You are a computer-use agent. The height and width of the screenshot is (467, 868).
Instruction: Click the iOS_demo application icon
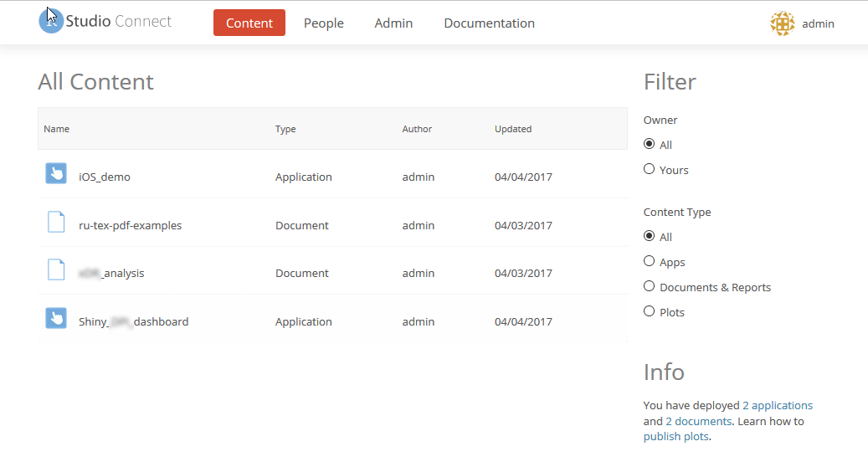(x=56, y=173)
